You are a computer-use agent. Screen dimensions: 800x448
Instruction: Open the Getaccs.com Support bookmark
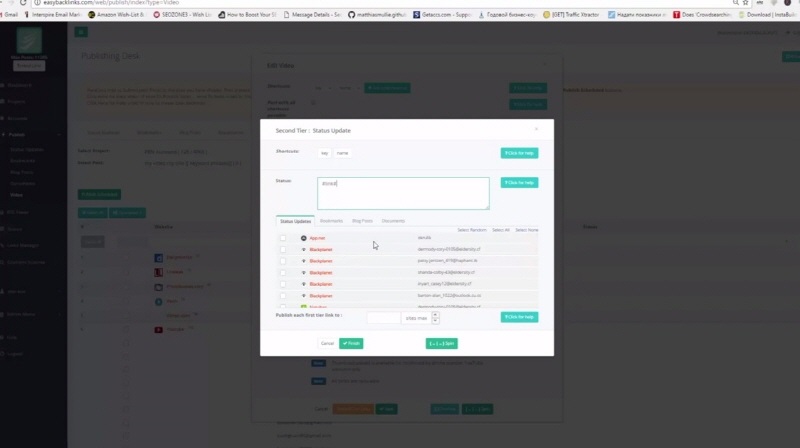442,15
